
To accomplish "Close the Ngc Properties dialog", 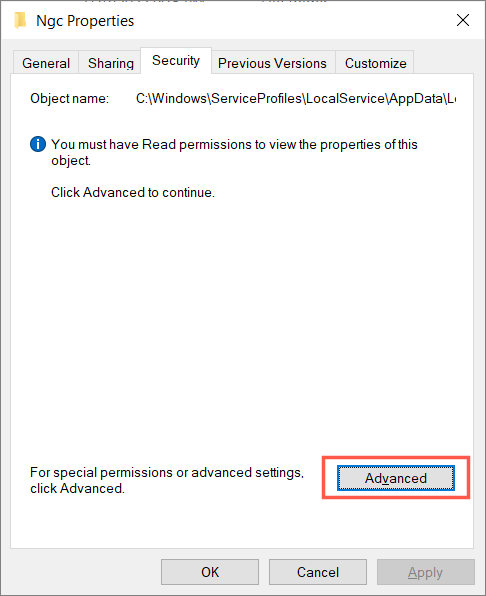I will pos(463,20).
